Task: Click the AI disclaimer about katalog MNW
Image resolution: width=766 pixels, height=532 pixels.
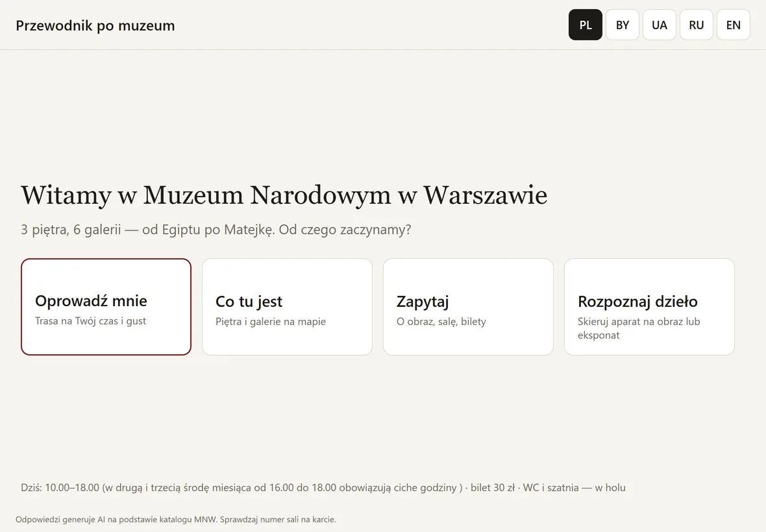Action: [176, 519]
